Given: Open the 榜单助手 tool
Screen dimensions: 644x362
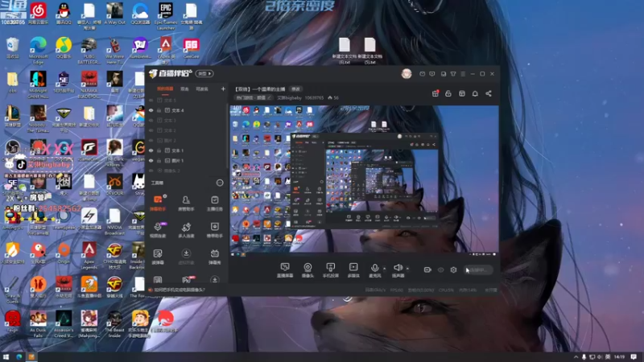Looking at the screenshot, I should click(214, 230).
